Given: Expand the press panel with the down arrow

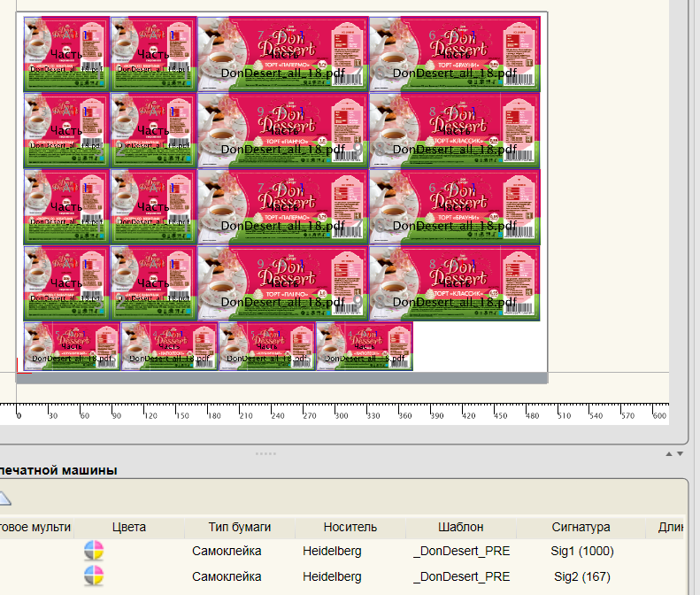Looking at the screenshot, I should tap(680, 454).
